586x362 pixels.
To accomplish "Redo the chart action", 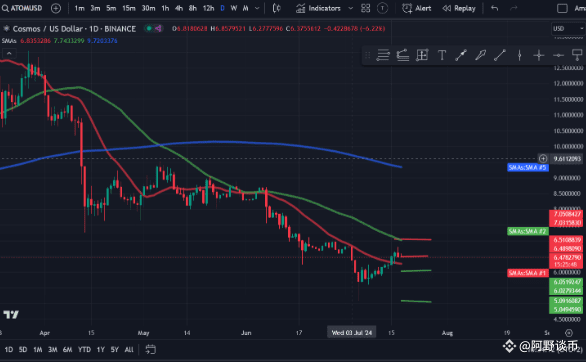I will (x=514, y=8).
